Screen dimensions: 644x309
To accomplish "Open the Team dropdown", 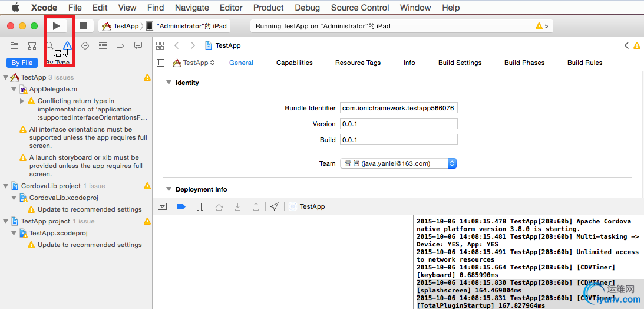I will (398, 163).
